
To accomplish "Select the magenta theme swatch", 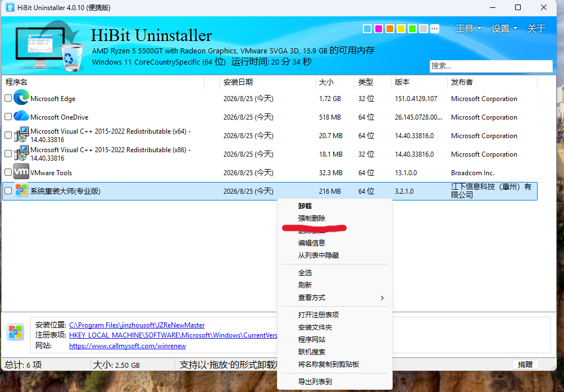I will [x=379, y=29].
